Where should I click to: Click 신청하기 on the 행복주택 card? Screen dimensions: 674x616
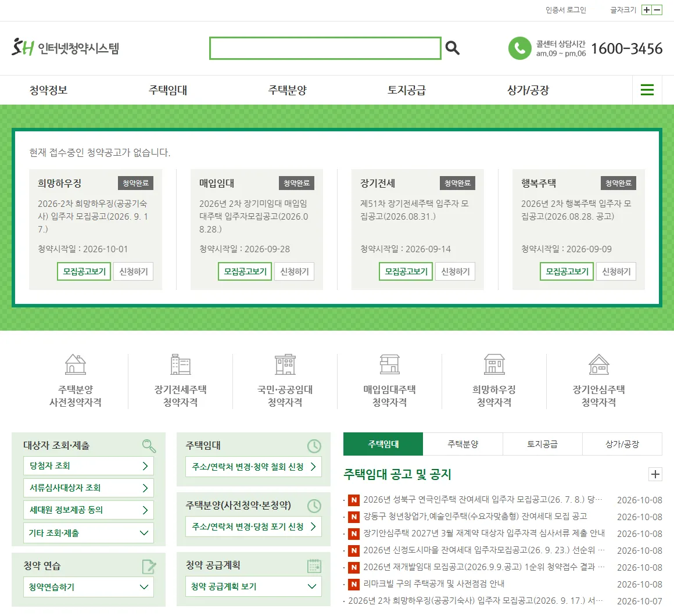[x=616, y=271]
